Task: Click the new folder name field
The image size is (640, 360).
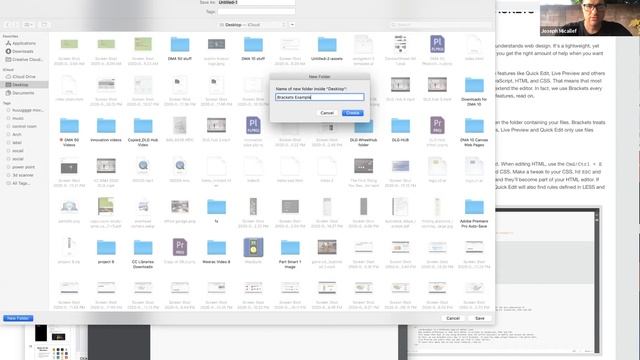Action: (320, 97)
